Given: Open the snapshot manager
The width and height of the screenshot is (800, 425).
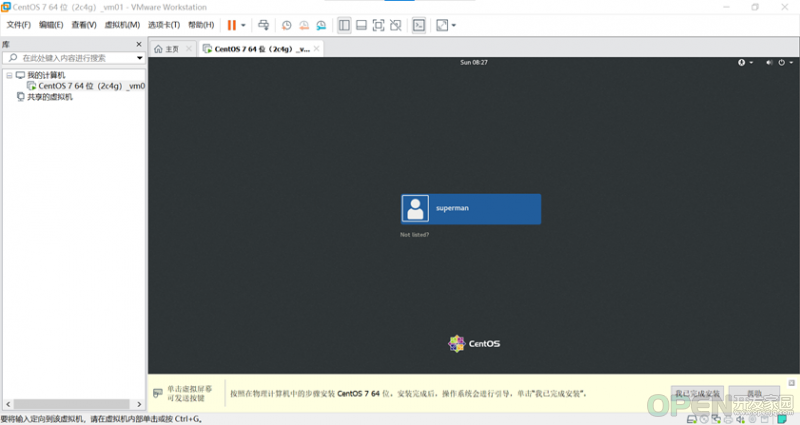Looking at the screenshot, I should (x=321, y=25).
